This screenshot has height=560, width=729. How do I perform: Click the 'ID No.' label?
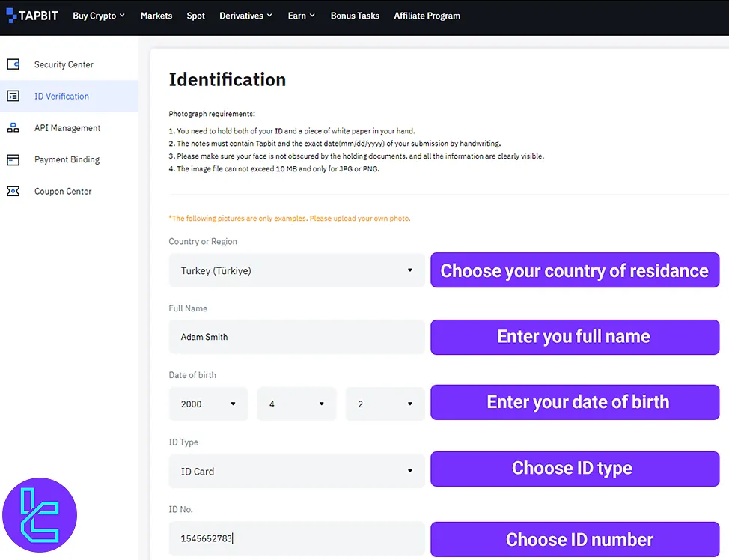click(x=181, y=509)
